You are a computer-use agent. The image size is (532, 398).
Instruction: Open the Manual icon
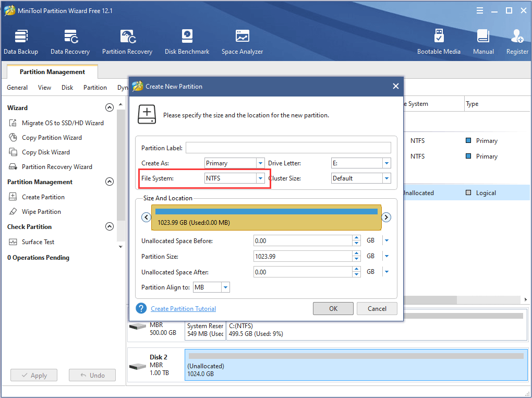(x=483, y=42)
